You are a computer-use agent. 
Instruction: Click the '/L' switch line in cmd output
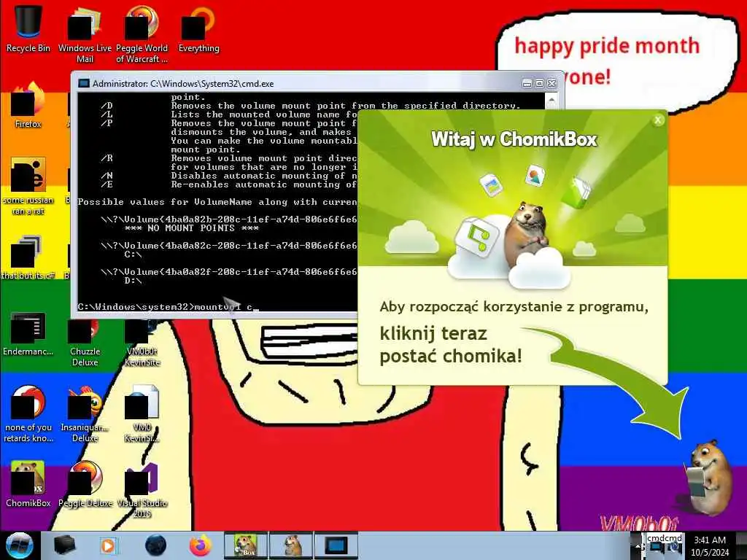[228, 114]
